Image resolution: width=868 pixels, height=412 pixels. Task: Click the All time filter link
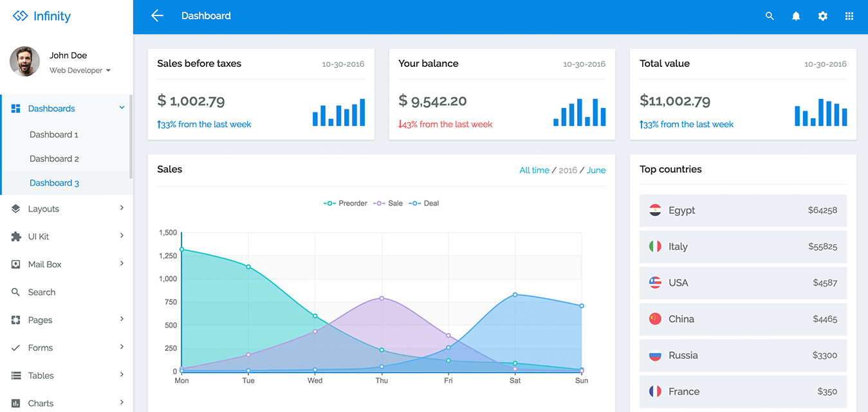point(534,170)
